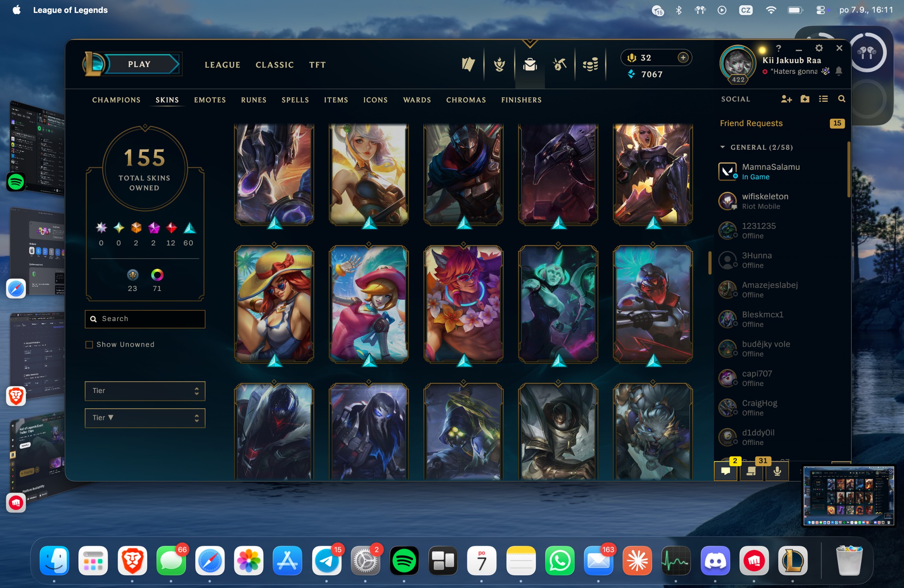
Task: Click the chromas color wheel icon
Action: [x=157, y=275]
